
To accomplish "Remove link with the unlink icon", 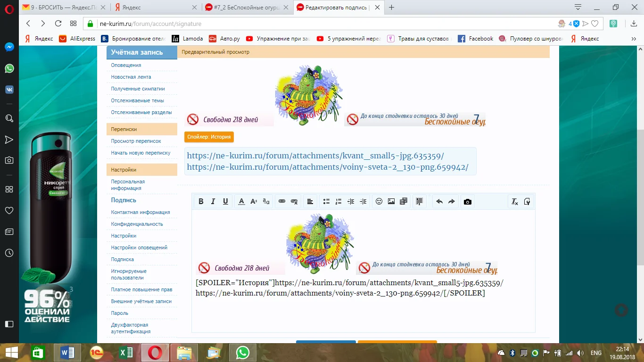I will tap(294, 202).
